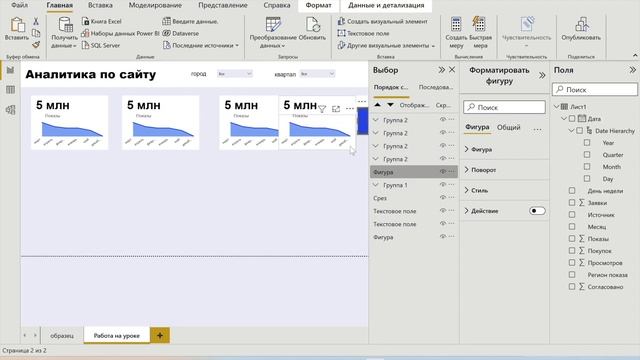Image resolution: width=640 pixels, height=360 pixels.
Task: Collapse the Поля fields pane
Action: click(x=633, y=70)
